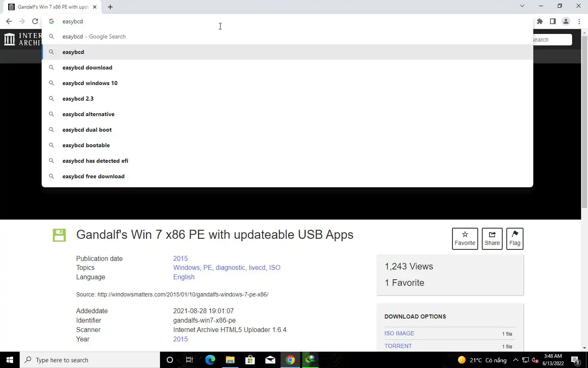Select 'easybcd download' suggestion
Image resolution: width=588 pixels, height=368 pixels.
[x=287, y=67]
